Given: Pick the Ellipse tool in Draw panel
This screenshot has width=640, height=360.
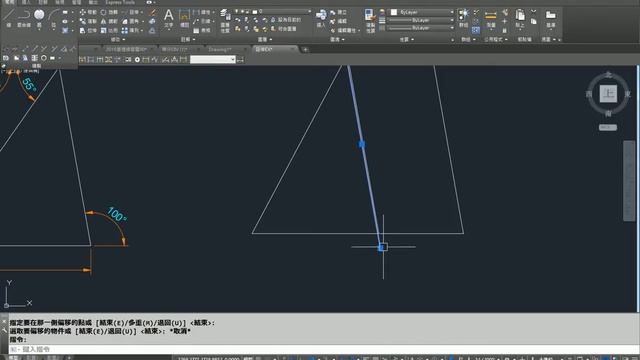Looking at the screenshot, I should [65, 21].
